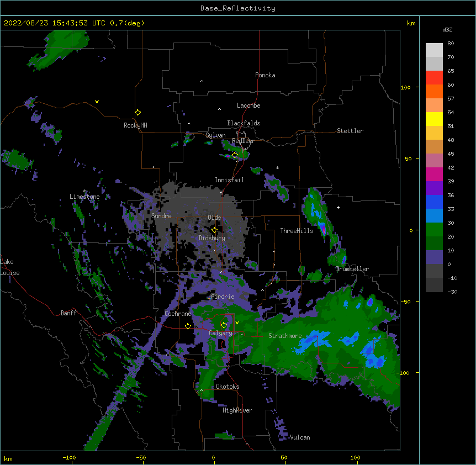Click the yellow diamond marker near RockyMH
The height and width of the screenshot is (465, 476).
(137, 113)
